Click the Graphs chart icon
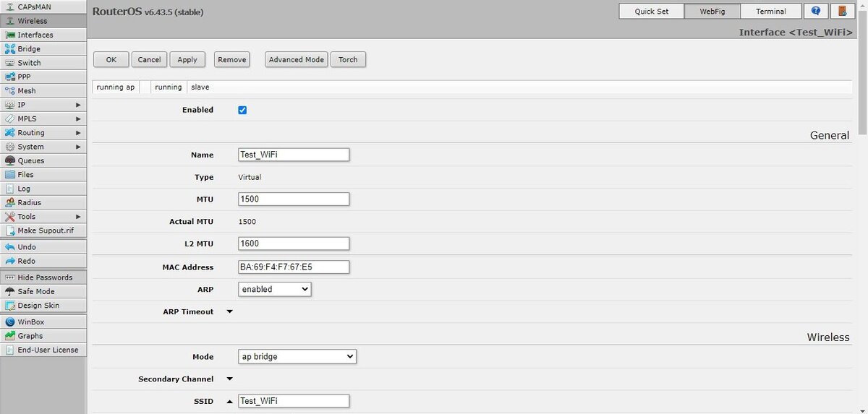The height and width of the screenshot is (414, 868). 10,336
